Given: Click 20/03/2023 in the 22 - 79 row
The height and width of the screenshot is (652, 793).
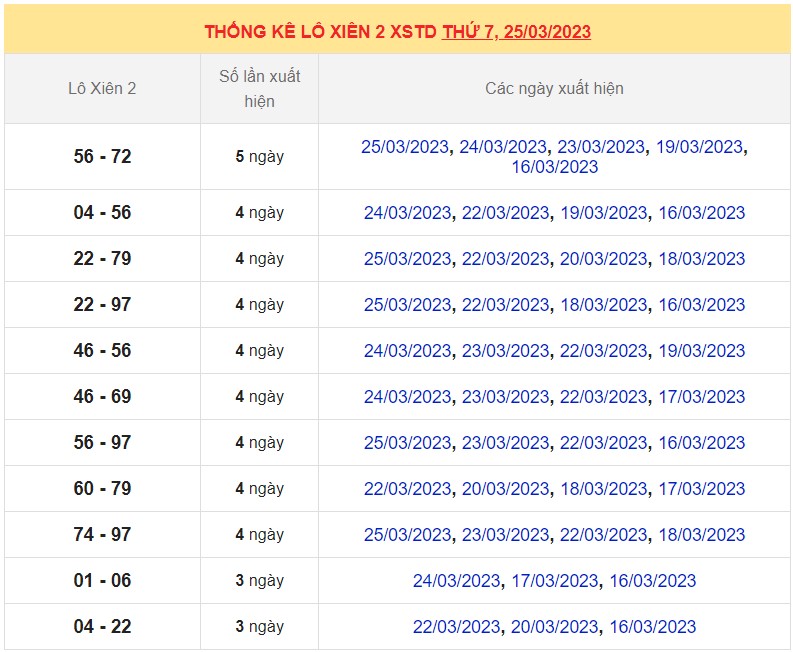Looking at the screenshot, I should 603,259.
